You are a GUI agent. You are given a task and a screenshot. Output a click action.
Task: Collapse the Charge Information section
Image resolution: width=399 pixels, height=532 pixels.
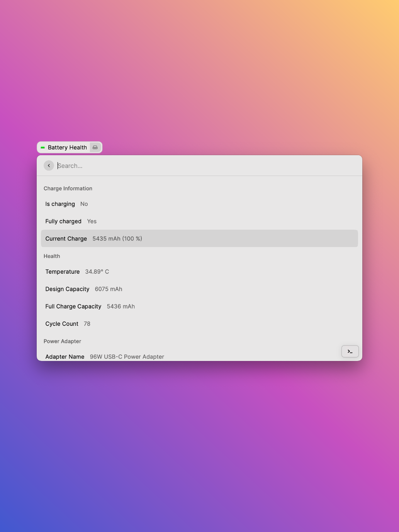pos(68,188)
